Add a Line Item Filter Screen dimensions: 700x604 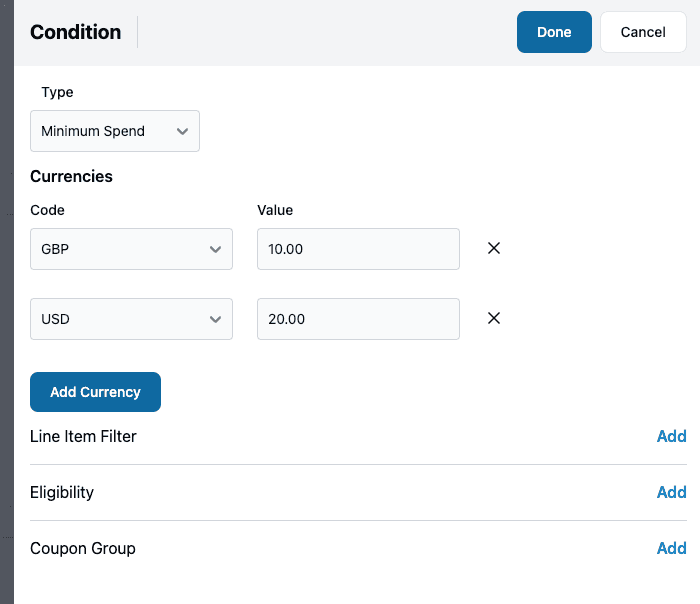pyautogui.click(x=671, y=436)
